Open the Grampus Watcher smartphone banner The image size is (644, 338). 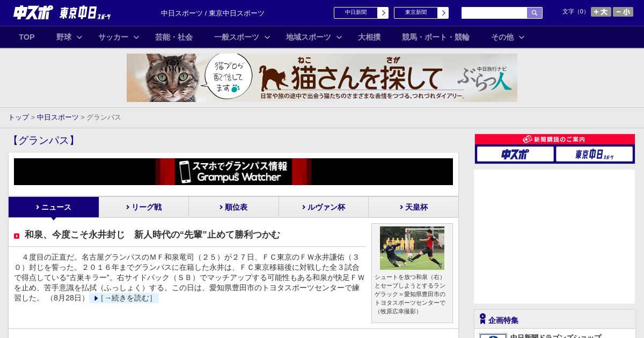click(233, 172)
